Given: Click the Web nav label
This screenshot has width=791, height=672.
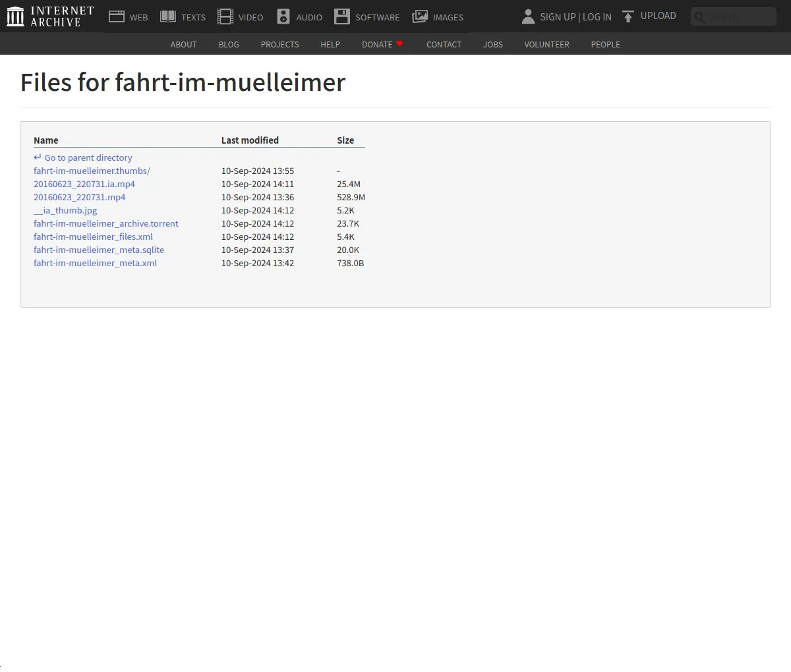Looking at the screenshot, I should pos(139,17).
